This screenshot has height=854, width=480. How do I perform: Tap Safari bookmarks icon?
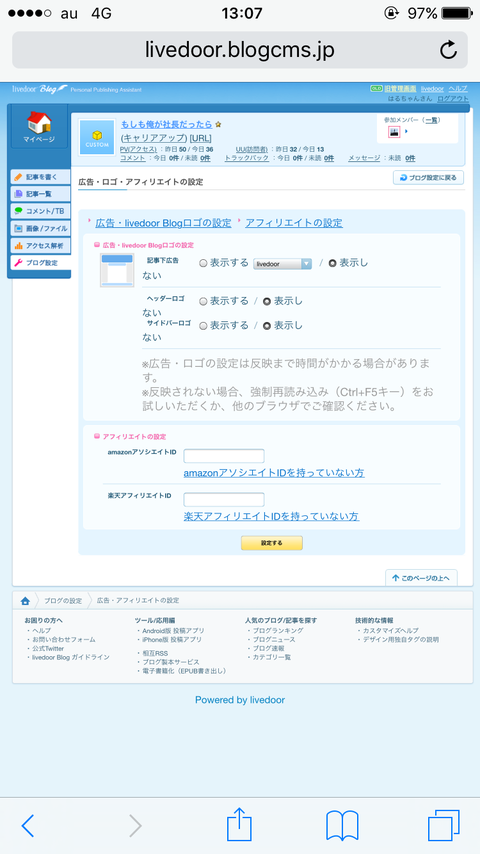tap(342, 826)
